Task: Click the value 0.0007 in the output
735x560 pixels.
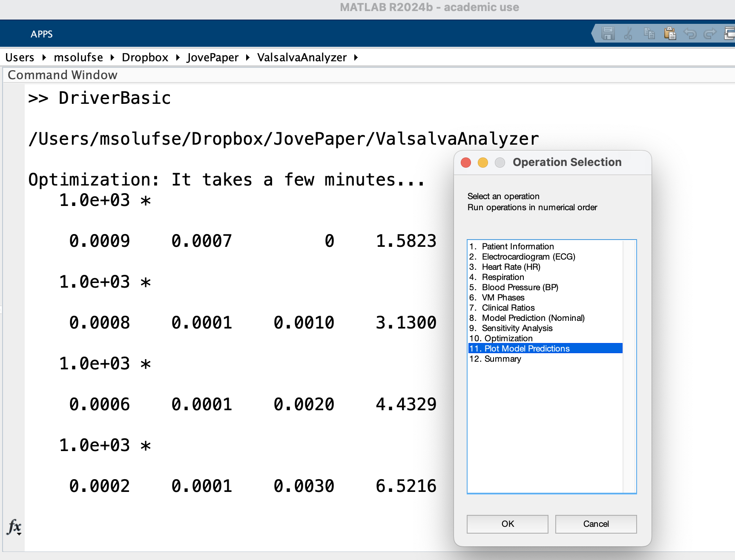Action: point(202,241)
